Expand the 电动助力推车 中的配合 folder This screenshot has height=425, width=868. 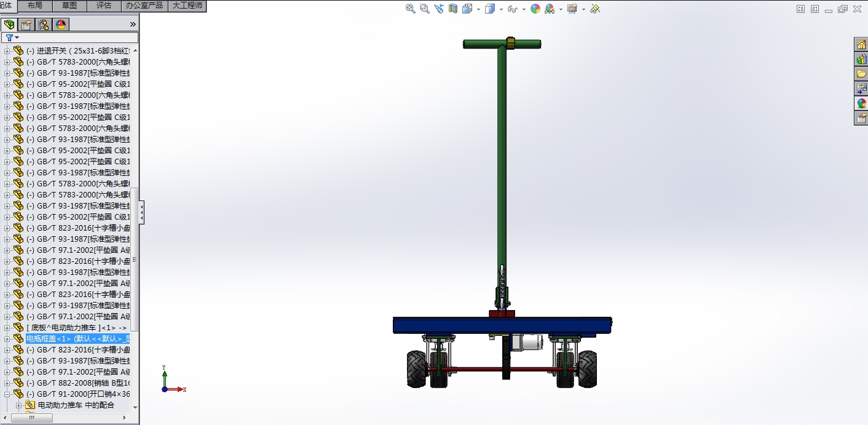click(x=18, y=405)
